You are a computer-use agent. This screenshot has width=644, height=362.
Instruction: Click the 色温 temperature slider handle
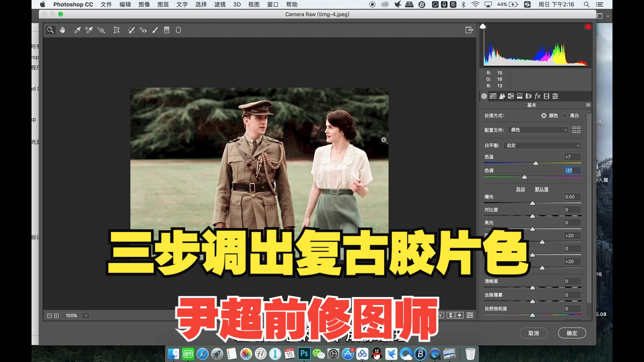tap(536, 163)
